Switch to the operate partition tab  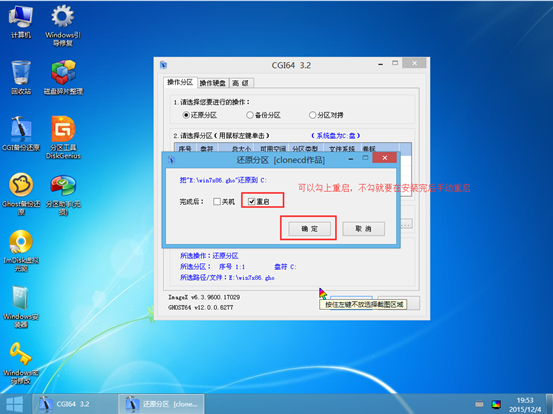[180, 82]
